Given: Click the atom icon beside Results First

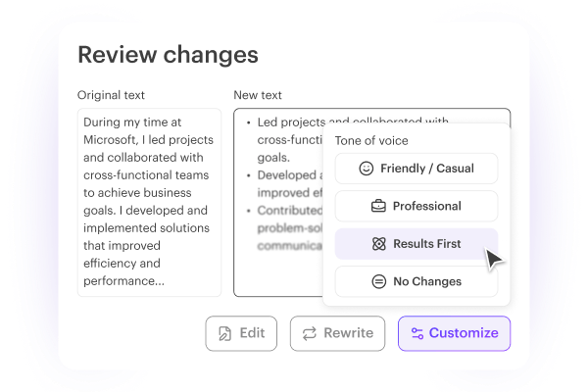Looking at the screenshot, I should pos(379,244).
